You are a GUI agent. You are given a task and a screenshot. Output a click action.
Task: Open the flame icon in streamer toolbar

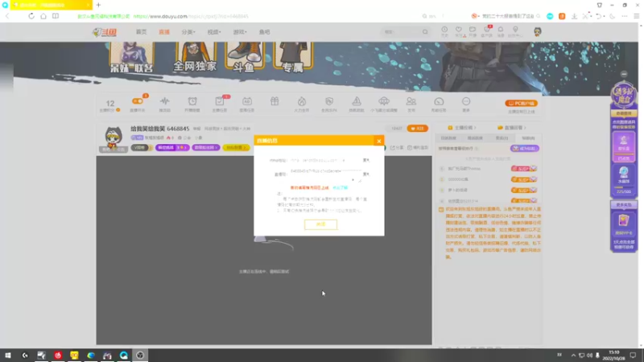pos(302,101)
